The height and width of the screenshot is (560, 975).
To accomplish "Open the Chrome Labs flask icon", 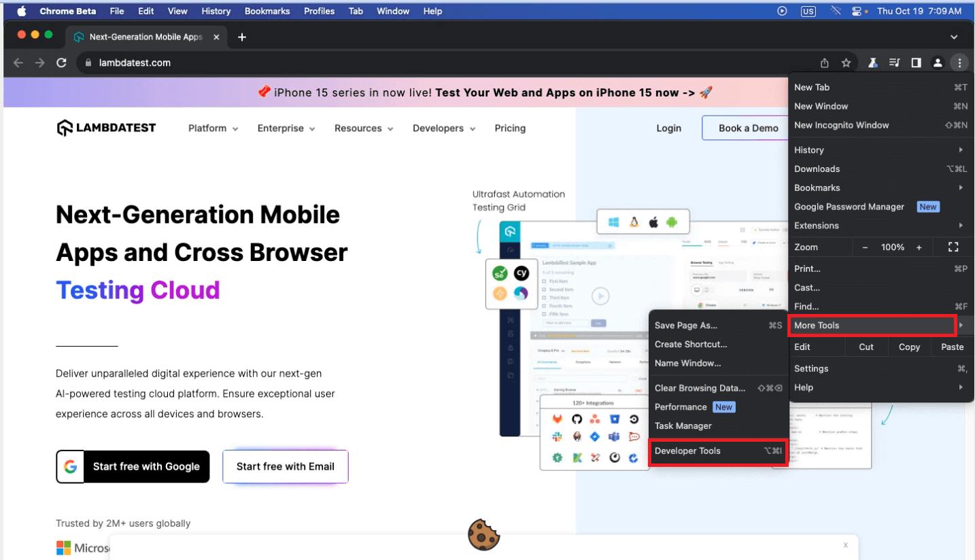I will [x=872, y=63].
